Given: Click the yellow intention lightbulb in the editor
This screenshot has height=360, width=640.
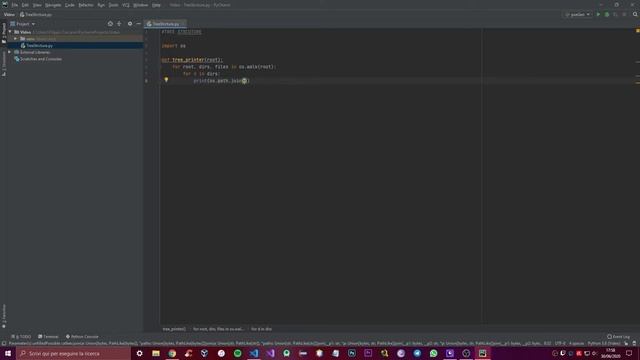Looking at the screenshot, I should (166, 80).
